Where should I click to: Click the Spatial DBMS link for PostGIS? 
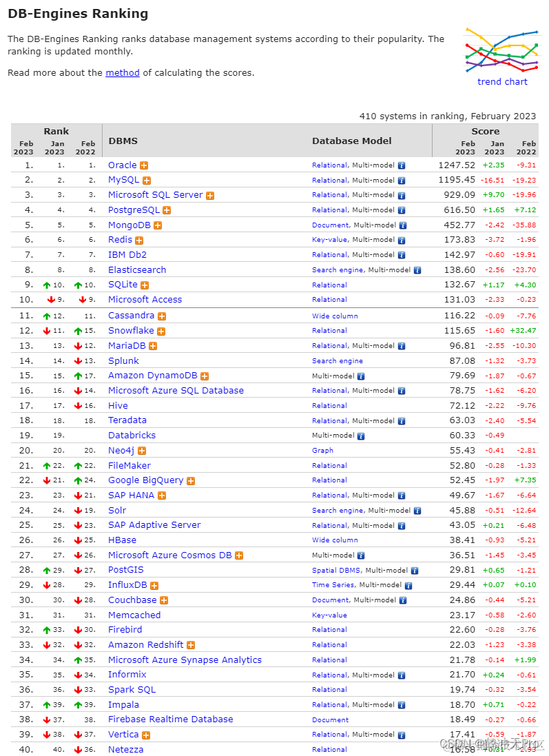[x=336, y=571]
